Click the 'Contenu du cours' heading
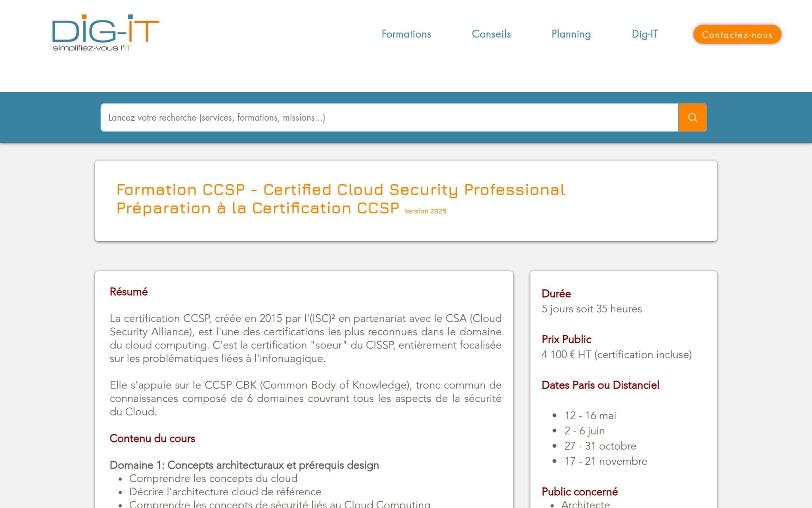The image size is (812, 508). pos(152,439)
